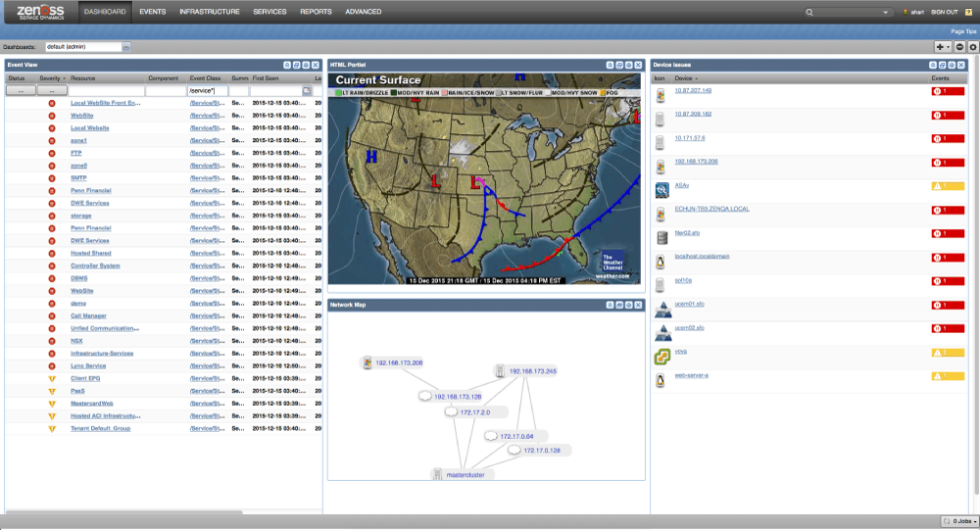Open Local Website Front En... resource link
The width and height of the screenshot is (980, 530).
105,103
